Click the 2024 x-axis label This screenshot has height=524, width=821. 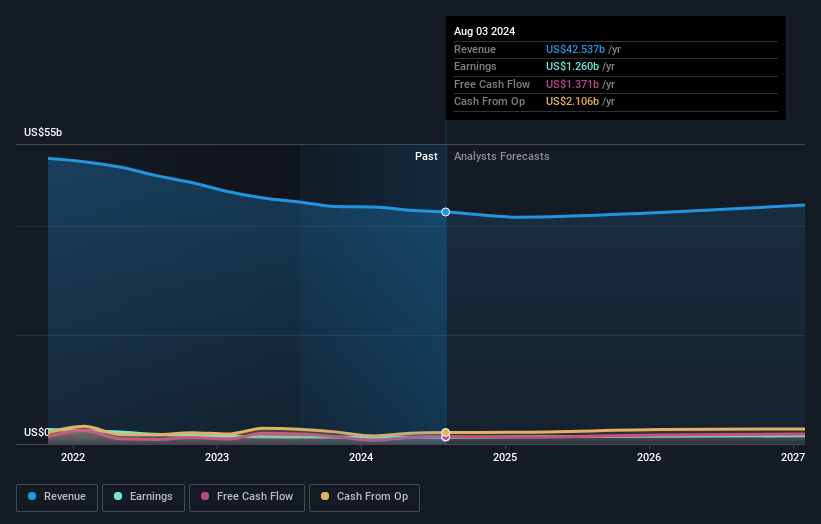[361, 457]
